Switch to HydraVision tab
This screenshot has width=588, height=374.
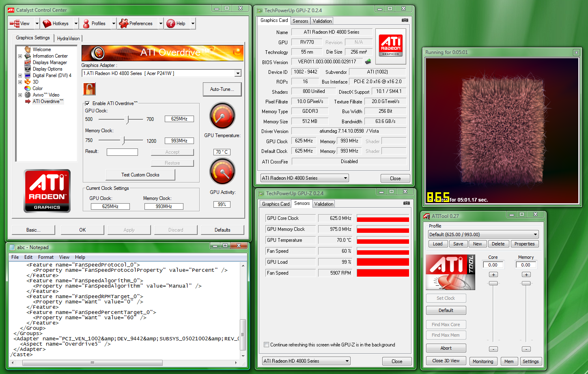(68, 39)
